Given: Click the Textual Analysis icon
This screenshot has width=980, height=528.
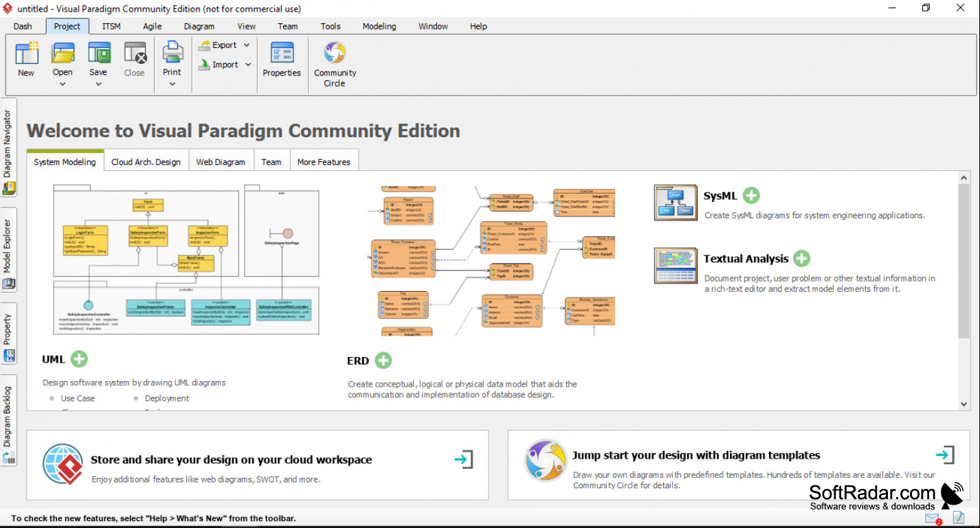Looking at the screenshot, I should pos(676,266).
